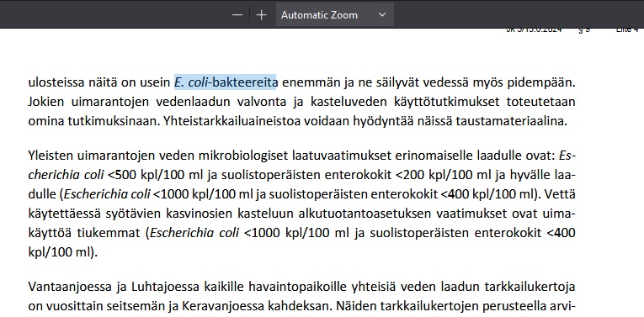The height and width of the screenshot is (317, 644).
Task: Click the text '<500 kpl/100 ml'
Action: click(154, 176)
